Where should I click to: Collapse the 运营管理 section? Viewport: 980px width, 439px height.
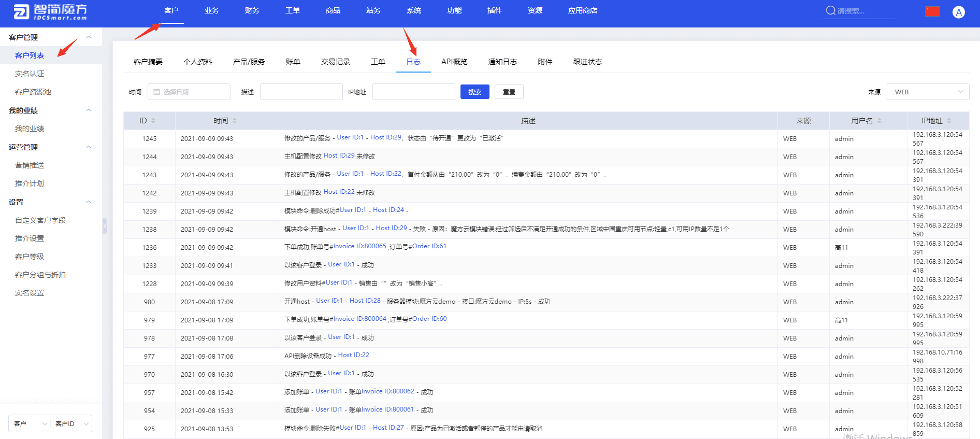point(89,147)
